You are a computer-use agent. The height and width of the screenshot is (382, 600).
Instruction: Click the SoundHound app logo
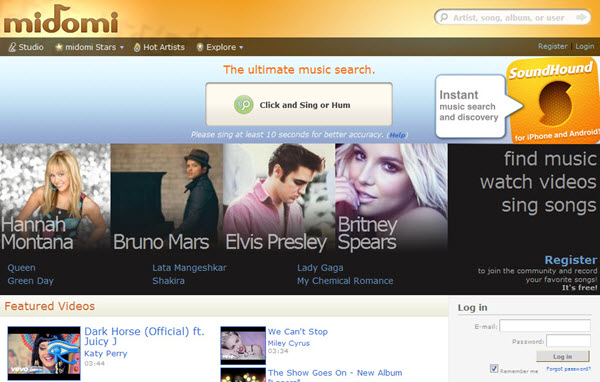[554, 101]
